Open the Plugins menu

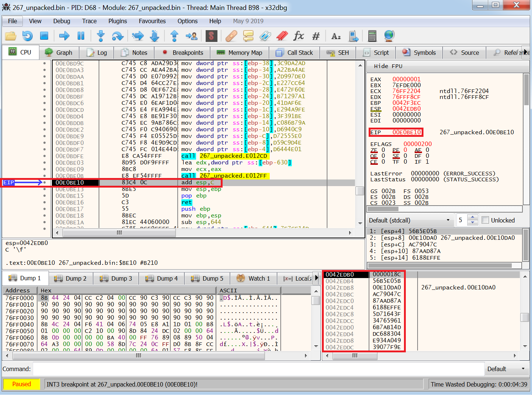[118, 21]
